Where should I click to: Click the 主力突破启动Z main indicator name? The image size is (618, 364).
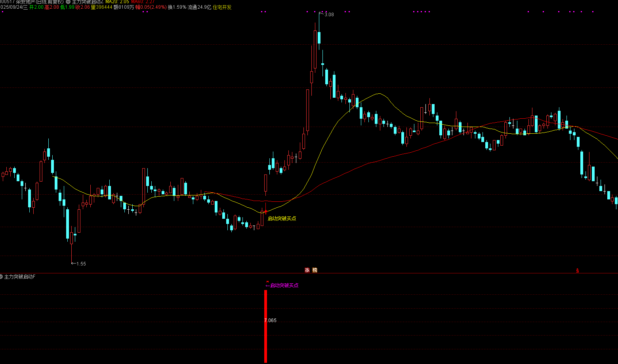(88, 2)
